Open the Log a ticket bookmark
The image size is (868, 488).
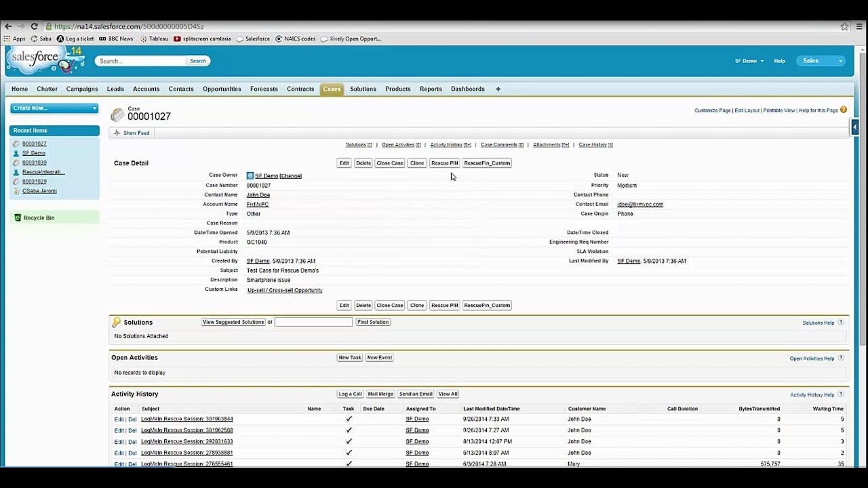point(75,39)
